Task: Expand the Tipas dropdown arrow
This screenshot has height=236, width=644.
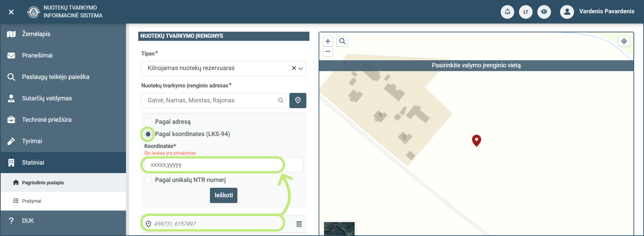Action: pyautogui.click(x=301, y=68)
